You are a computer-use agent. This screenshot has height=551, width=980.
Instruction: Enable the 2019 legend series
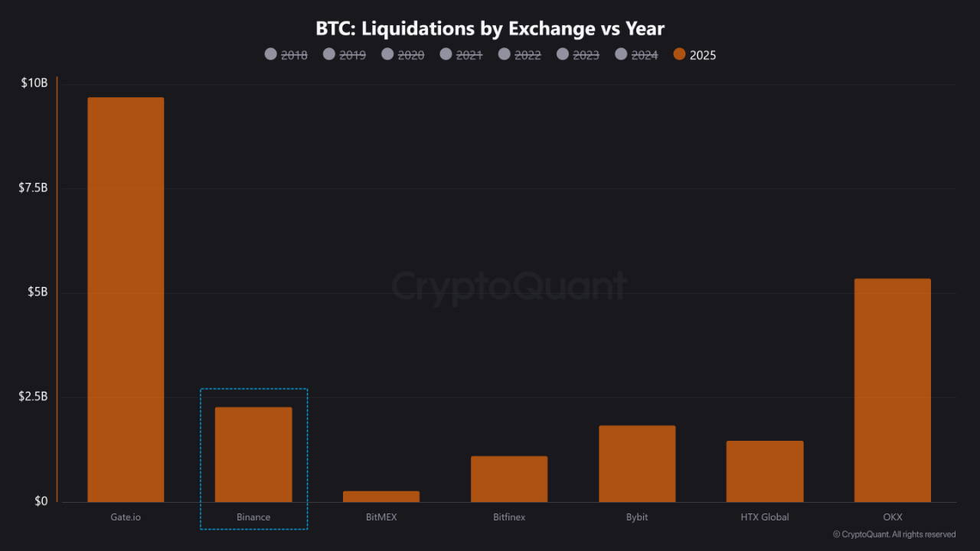click(x=345, y=54)
